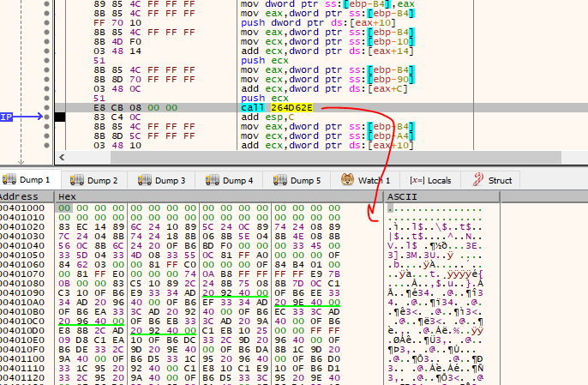588x385 pixels.
Task: Select dump row address 00401100
Action: coord(22,358)
